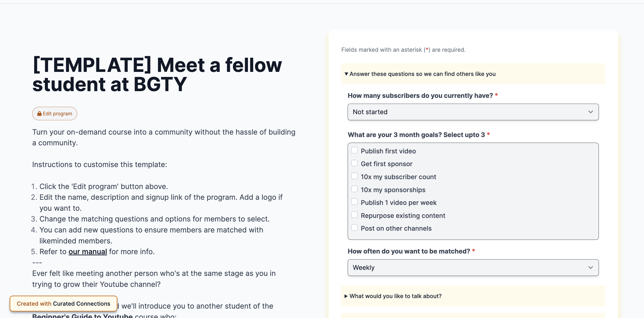This screenshot has width=644, height=318.
Task: Check 'Publish first video' goal
Action: 354,150
